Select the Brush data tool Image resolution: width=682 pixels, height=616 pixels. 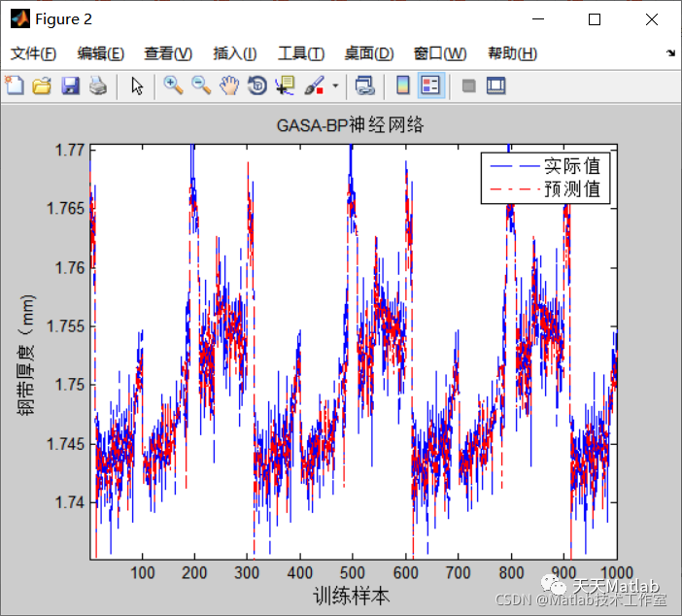click(x=315, y=86)
